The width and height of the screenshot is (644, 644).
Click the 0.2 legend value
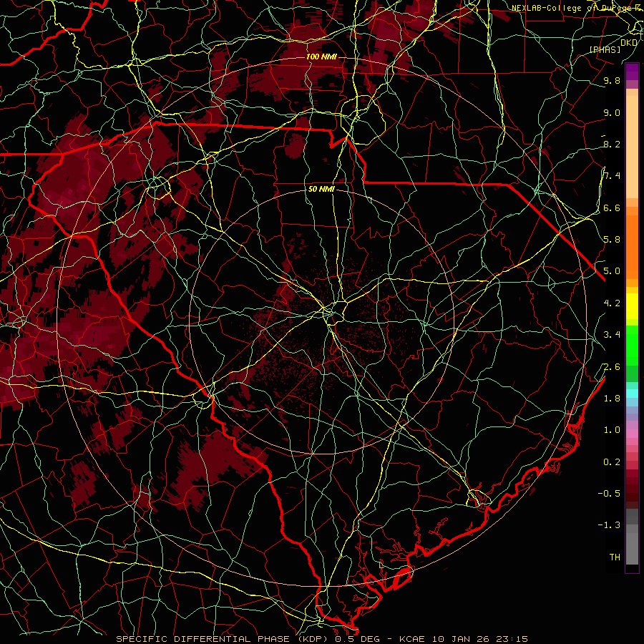click(x=612, y=462)
